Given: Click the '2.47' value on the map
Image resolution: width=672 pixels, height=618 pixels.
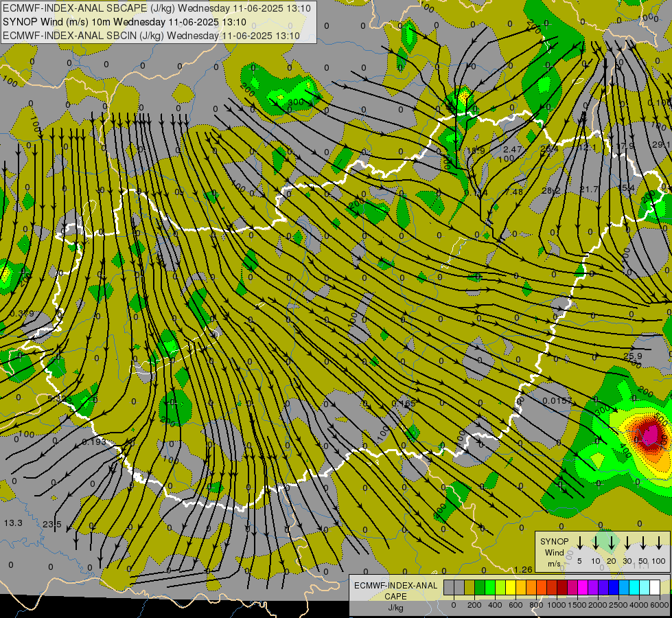Looking at the screenshot, I should 513,149.
